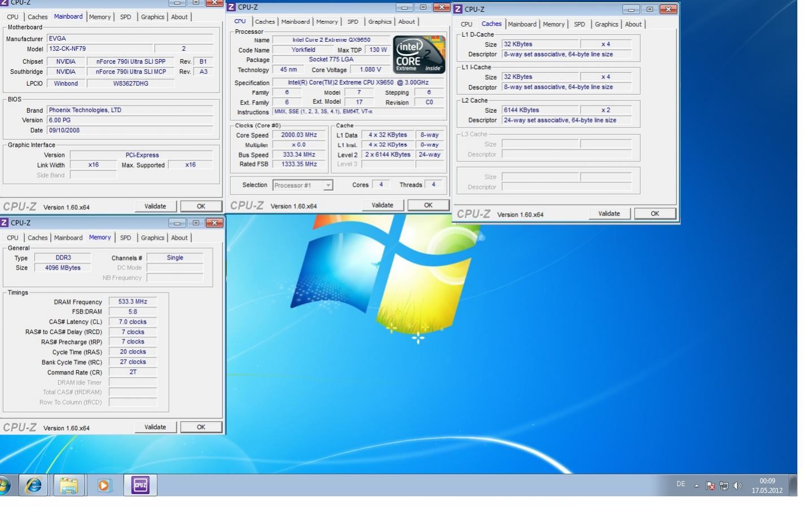This screenshot has width=812, height=507.
Task: Click Validate in the Mainboard window
Action: click(155, 206)
